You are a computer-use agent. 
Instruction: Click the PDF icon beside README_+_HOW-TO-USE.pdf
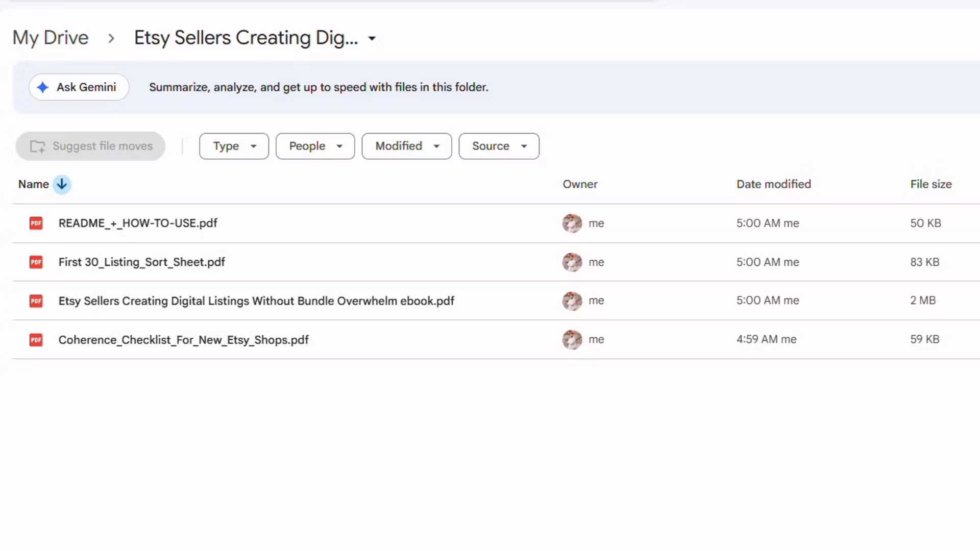pos(36,223)
